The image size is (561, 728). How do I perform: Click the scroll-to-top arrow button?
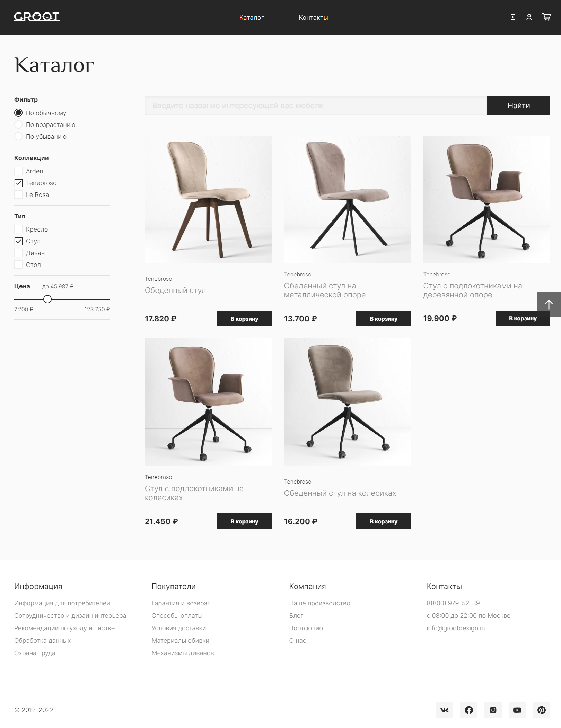(x=549, y=304)
